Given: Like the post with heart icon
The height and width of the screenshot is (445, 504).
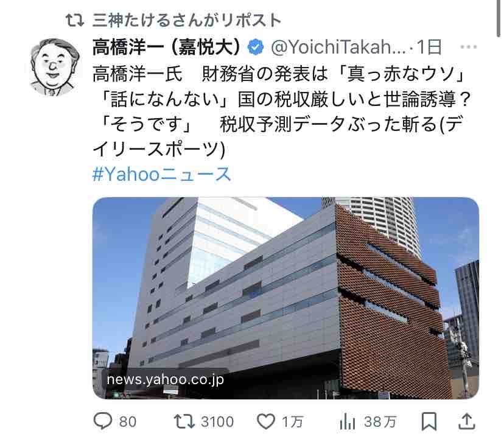Looking at the screenshot, I should tap(266, 421).
